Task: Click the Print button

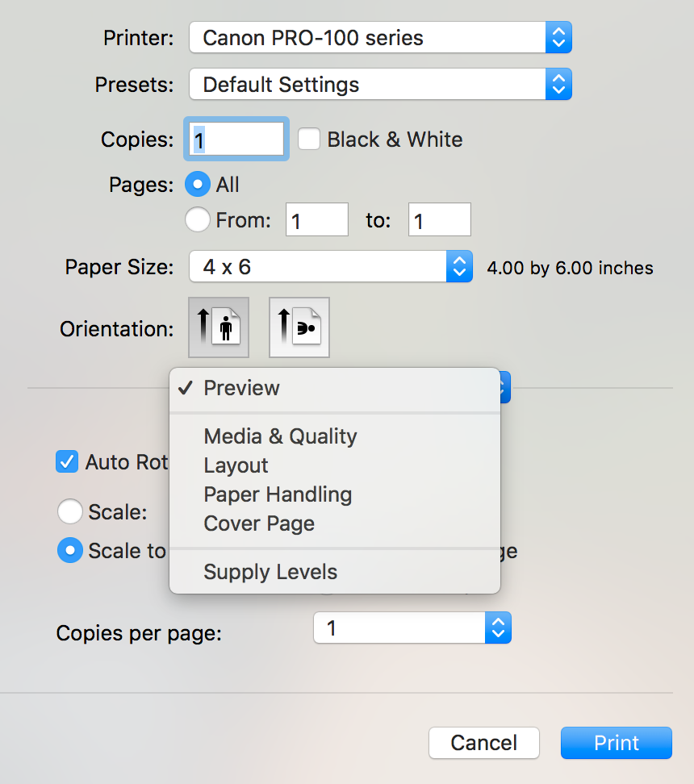Action: click(616, 743)
